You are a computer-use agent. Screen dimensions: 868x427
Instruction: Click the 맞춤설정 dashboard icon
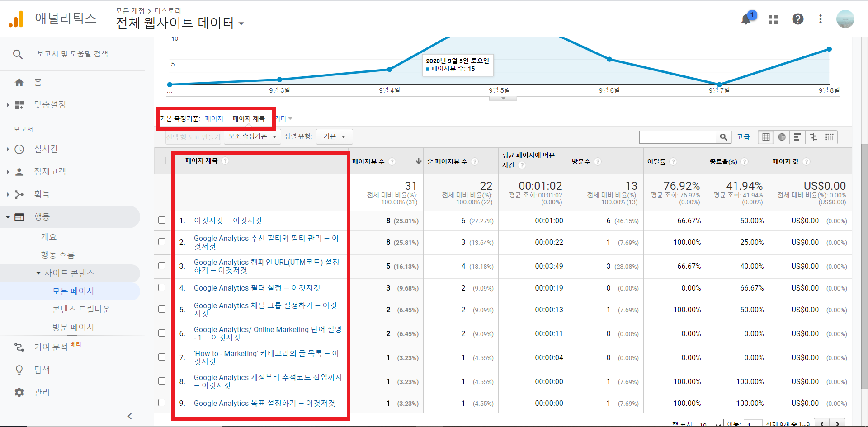pos(19,105)
